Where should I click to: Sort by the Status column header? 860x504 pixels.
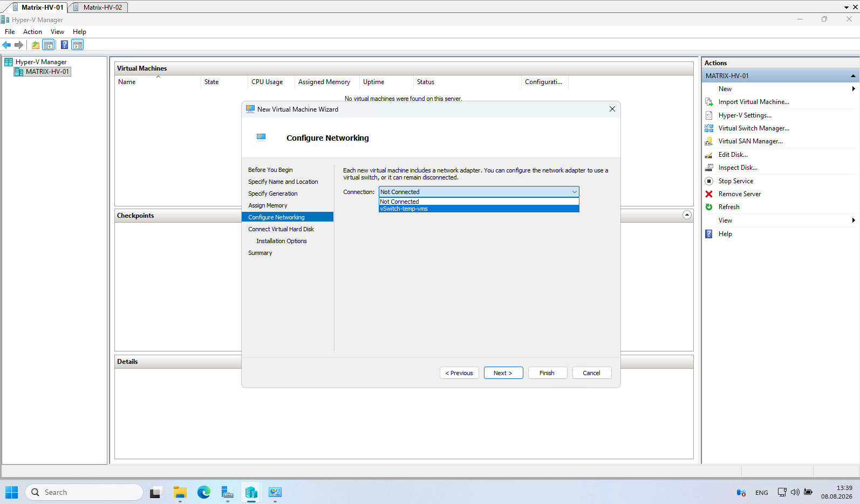[x=467, y=82]
